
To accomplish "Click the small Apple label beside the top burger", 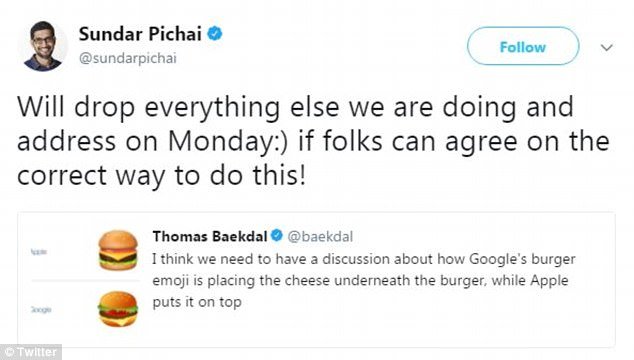I will 39,252.
